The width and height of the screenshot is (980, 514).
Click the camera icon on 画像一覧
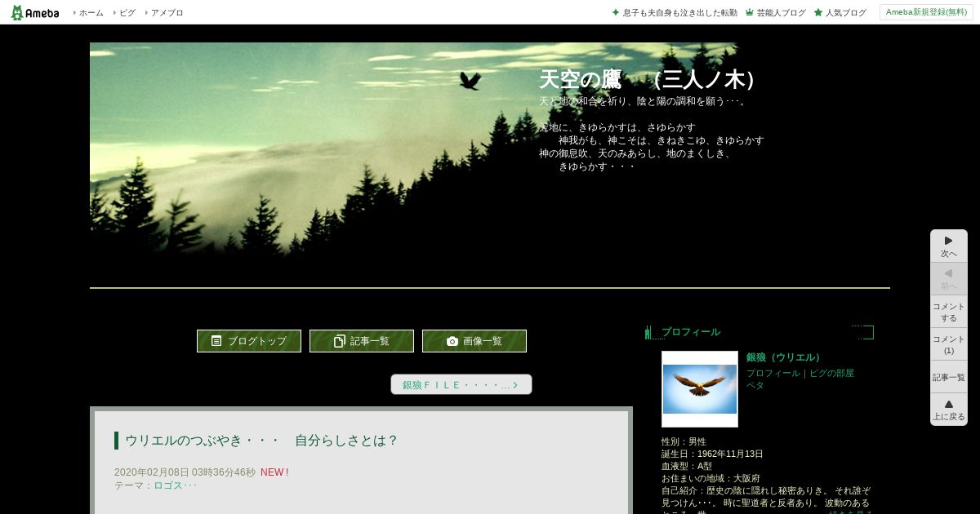click(x=452, y=341)
